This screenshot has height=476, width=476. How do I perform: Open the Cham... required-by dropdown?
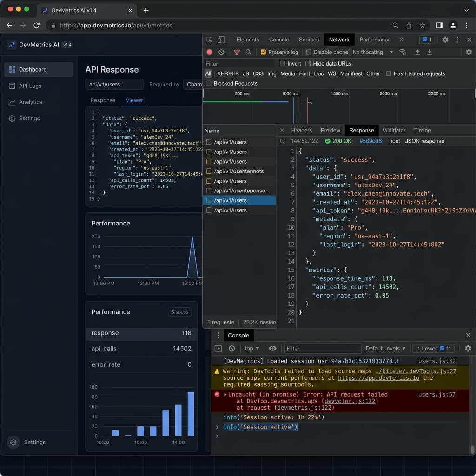(194, 85)
